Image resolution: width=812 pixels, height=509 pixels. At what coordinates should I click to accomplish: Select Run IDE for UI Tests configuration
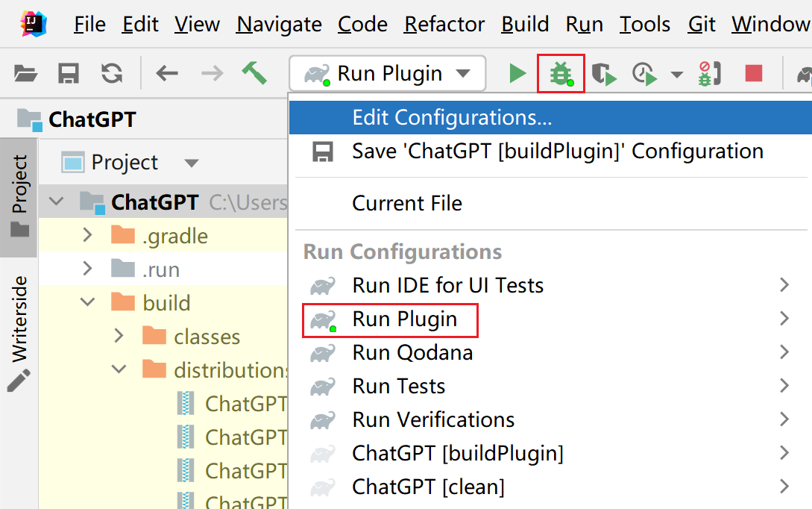tap(550, 285)
